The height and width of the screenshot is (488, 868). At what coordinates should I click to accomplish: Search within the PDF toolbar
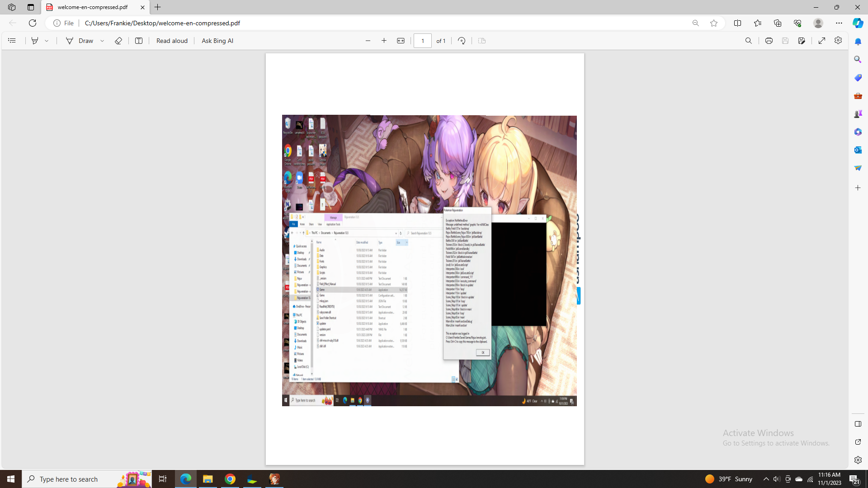(749, 41)
